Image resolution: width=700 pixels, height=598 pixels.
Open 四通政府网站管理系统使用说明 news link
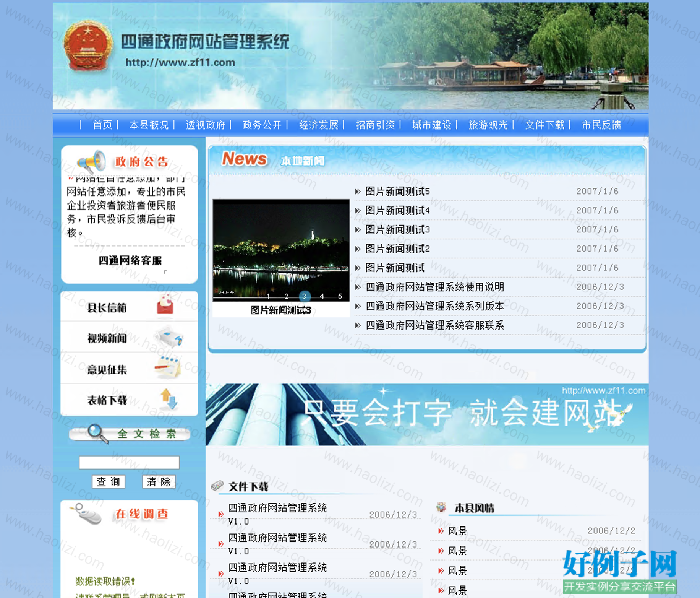[435, 287]
